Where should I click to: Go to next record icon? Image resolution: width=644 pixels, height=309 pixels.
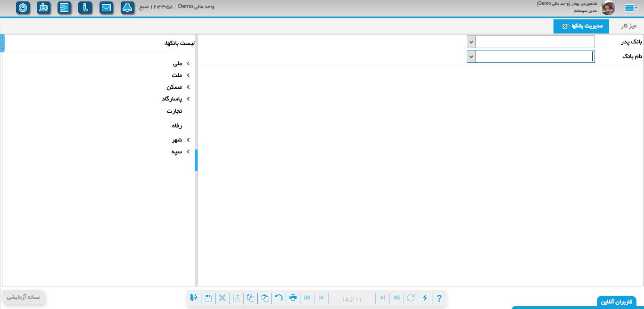click(382, 298)
